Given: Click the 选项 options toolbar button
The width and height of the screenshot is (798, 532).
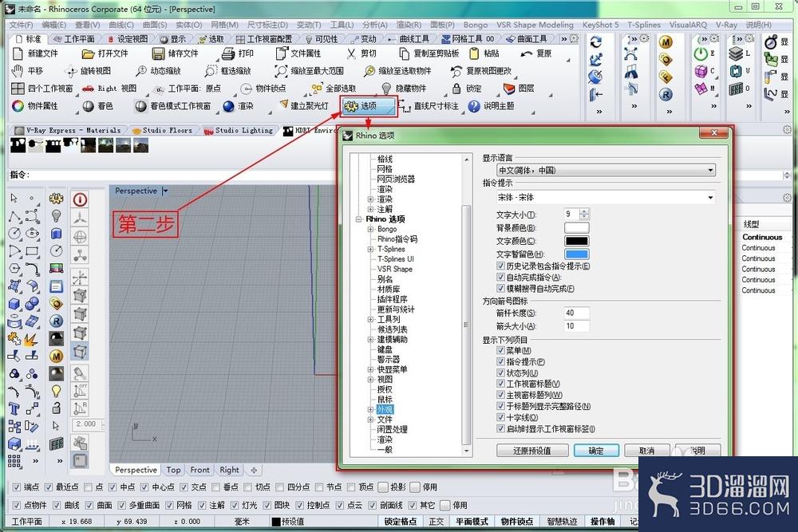Looking at the screenshot, I should click(x=369, y=106).
